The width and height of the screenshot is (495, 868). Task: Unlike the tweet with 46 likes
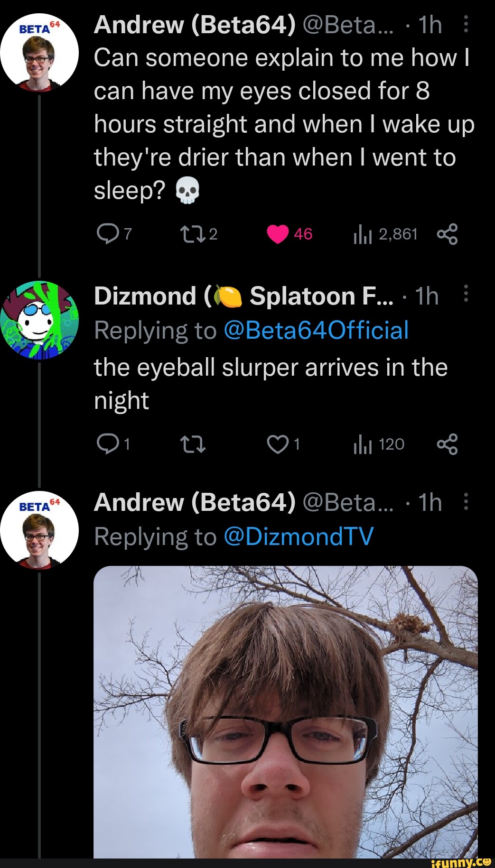pyautogui.click(x=278, y=234)
